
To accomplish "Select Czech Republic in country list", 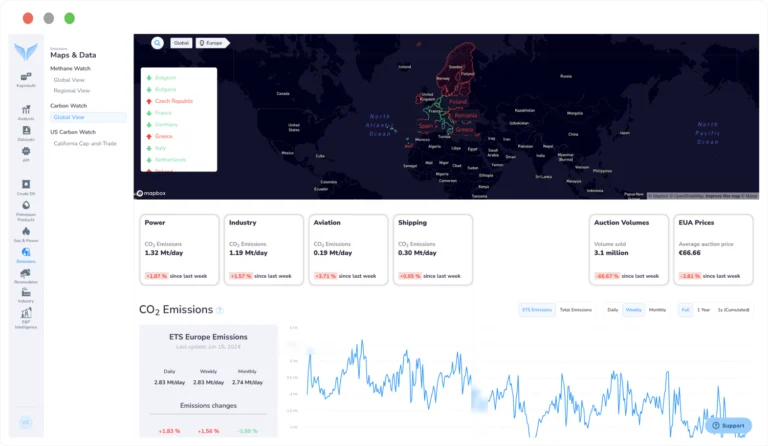I will (x=173, y=101).
